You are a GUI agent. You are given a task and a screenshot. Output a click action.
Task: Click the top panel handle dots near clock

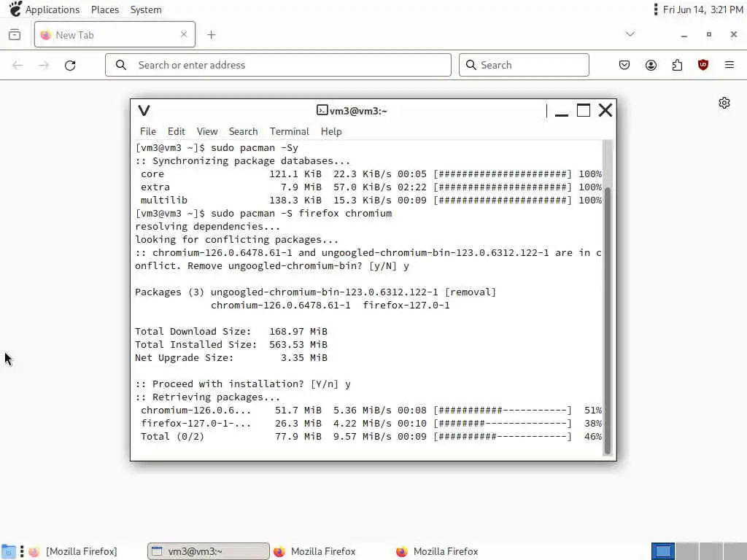[656, 9]
